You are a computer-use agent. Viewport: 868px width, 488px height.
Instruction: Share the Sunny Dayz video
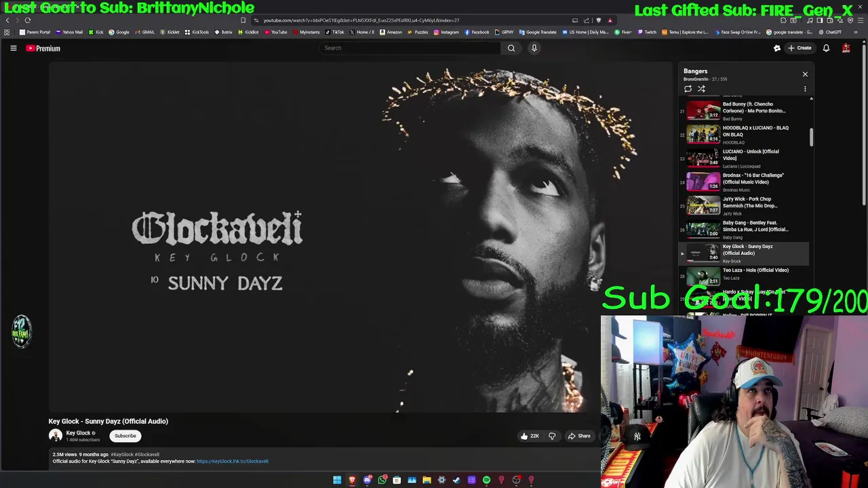(x=579, y=436)
